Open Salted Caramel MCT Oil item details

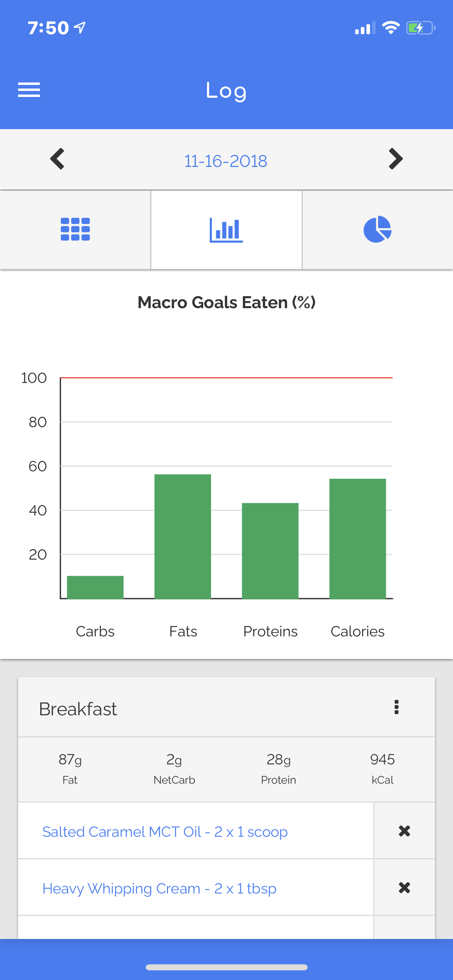(165, 832)
